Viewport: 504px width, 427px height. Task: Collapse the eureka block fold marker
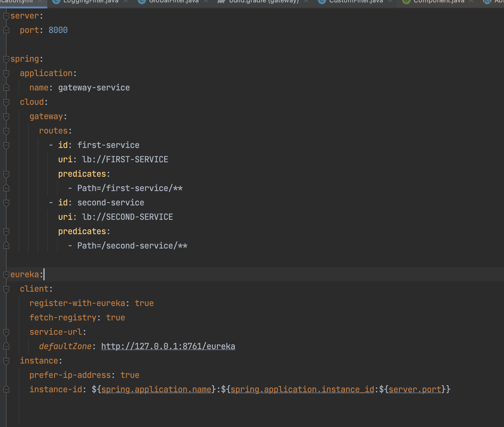[x=6, y=275]
